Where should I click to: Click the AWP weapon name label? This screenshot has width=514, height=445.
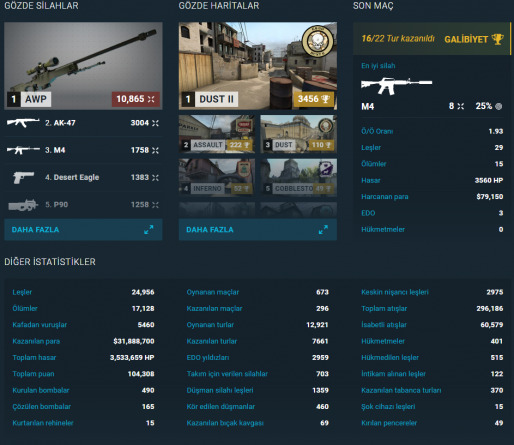(36, 99)
